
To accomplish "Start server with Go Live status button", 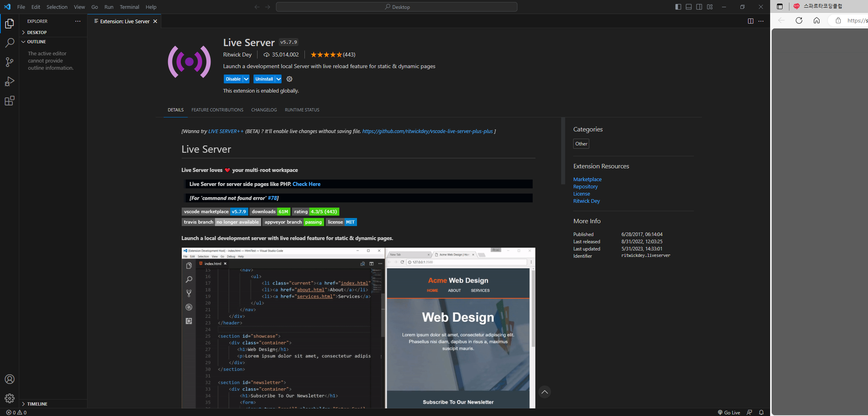I will (729, 412).
